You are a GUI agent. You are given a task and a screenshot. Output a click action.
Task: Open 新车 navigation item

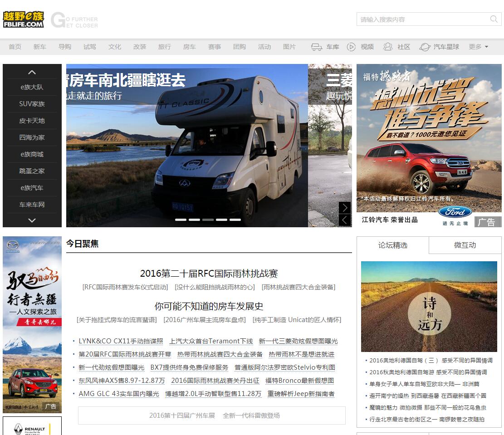[40, 47]
